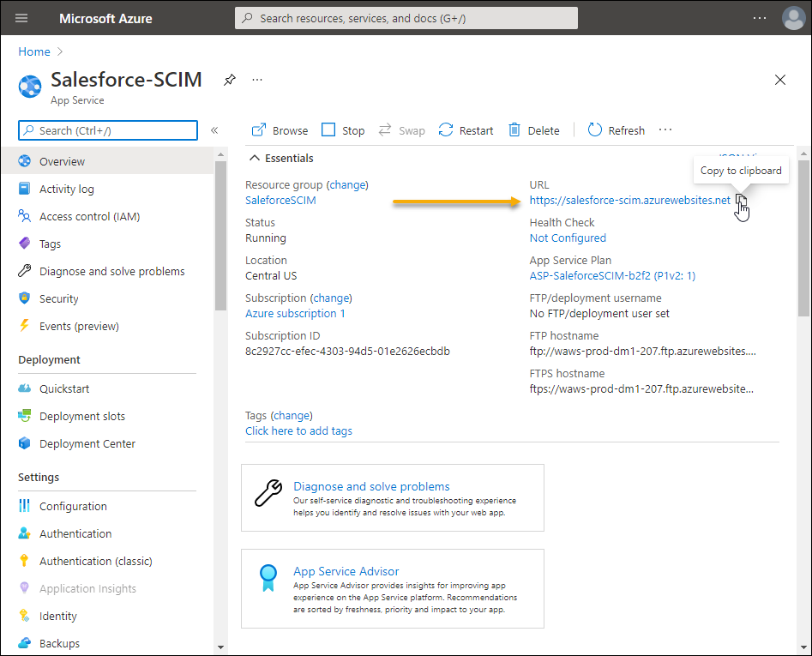Click Browse in the toolbar

point(280,130)
